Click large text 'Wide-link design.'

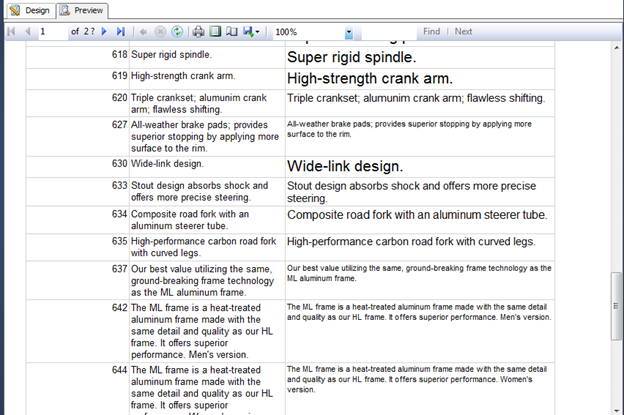[x=345, y=166]
